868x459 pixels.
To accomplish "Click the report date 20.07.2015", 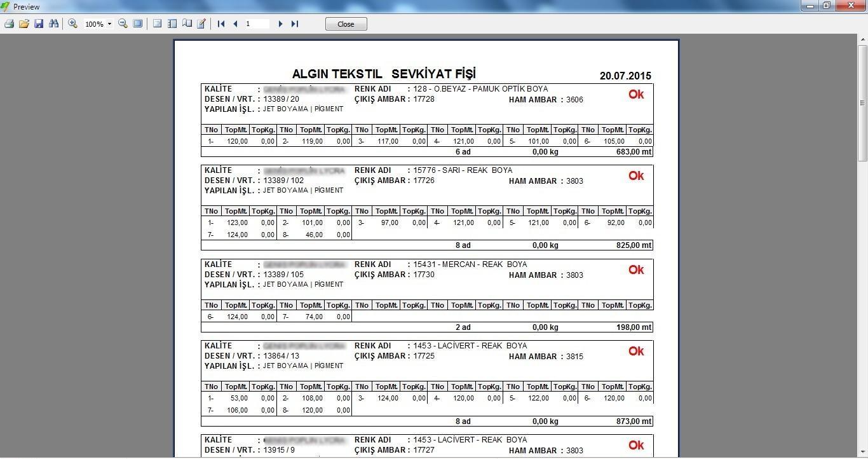I will pyautogui.click(x=625, y=76).
